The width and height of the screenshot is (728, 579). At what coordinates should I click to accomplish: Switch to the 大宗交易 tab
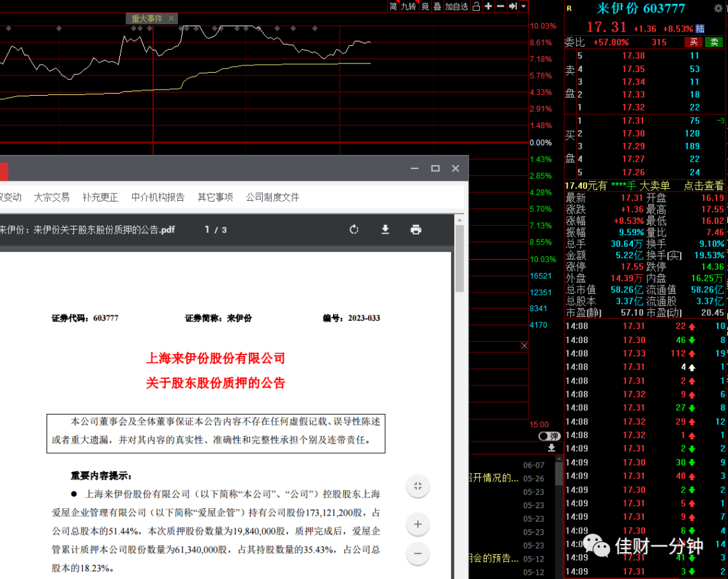click(x=51, y=197)
